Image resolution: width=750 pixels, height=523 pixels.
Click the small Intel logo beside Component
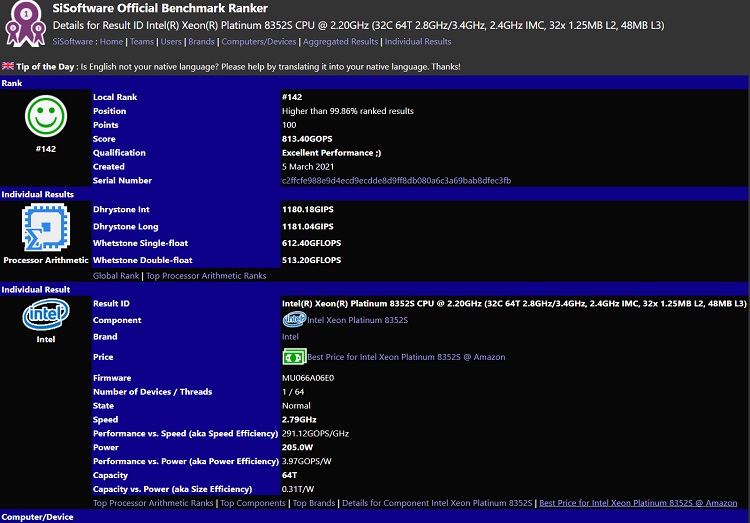coord(294,320)
